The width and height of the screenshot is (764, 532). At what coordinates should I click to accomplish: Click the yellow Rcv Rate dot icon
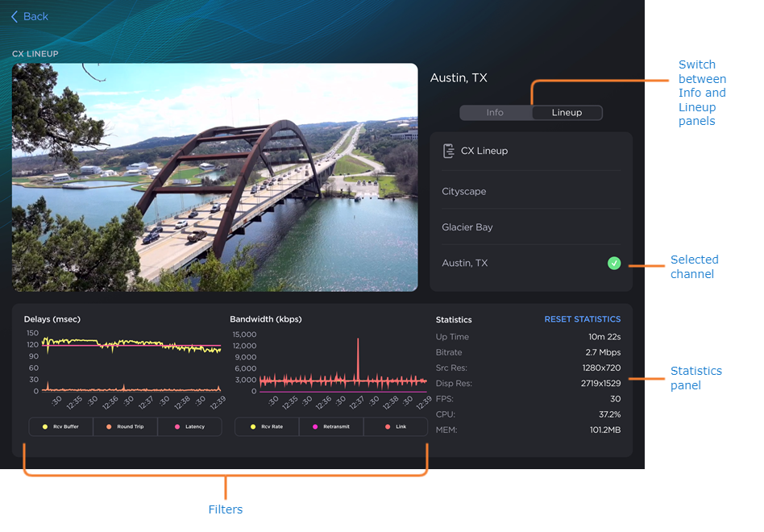tap(253, 426)
